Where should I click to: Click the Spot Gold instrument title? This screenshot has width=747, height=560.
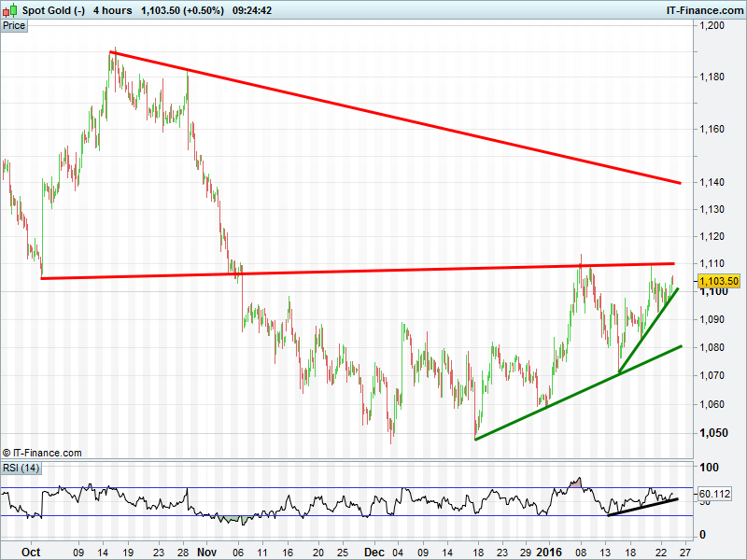[52, 9]
